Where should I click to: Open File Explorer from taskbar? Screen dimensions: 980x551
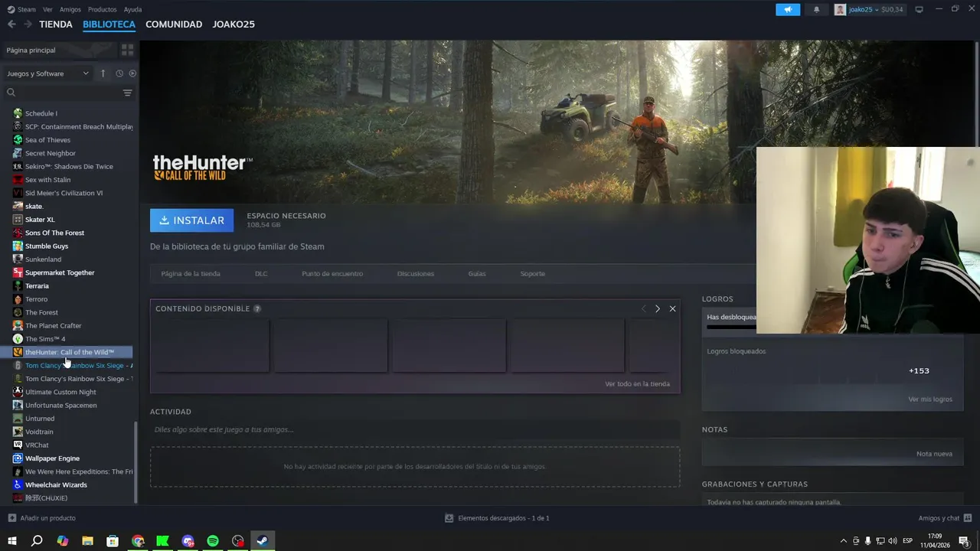[87, 541]
